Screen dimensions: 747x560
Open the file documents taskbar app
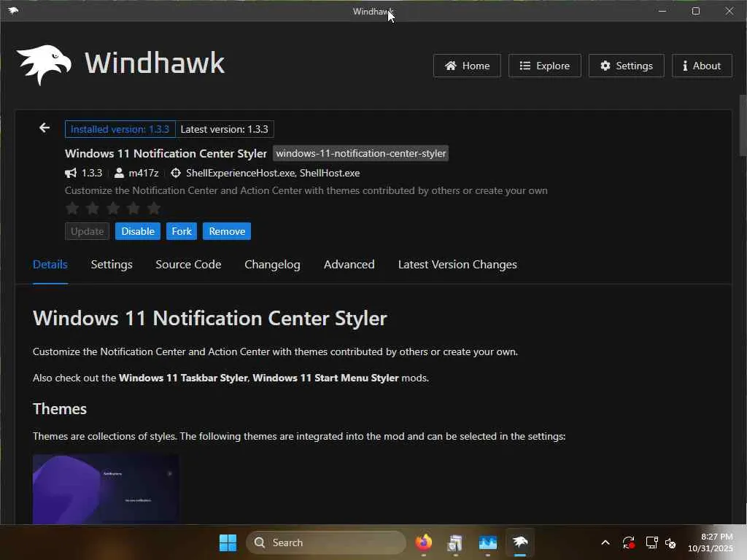(455, 542)
